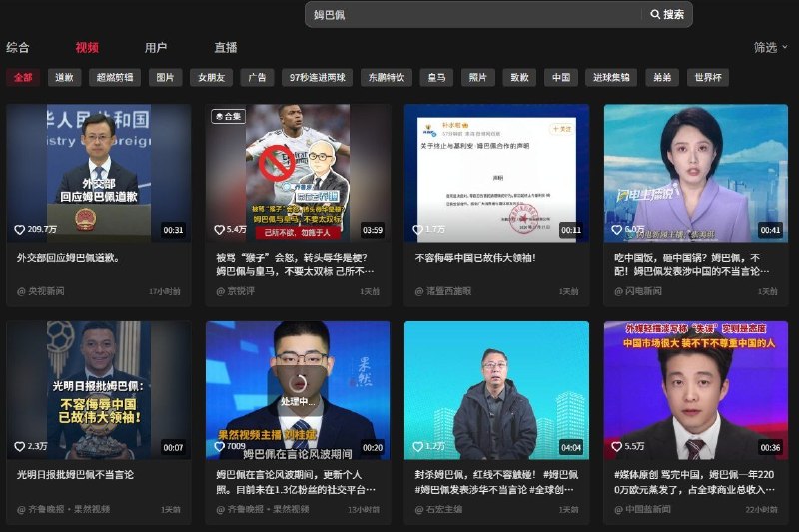Click the search magnifier icon

[655, 14]
